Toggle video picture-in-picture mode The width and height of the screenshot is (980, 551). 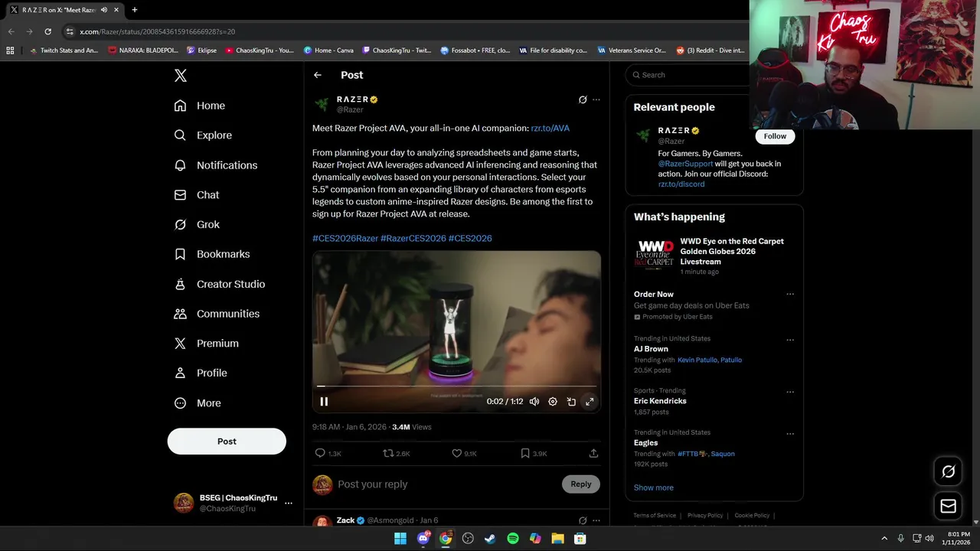(571, 402)
